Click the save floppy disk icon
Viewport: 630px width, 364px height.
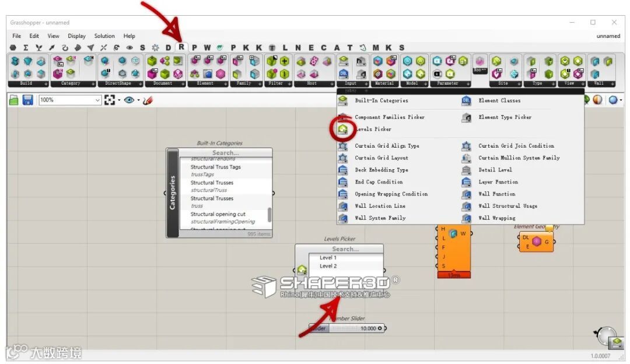point(27,100)
